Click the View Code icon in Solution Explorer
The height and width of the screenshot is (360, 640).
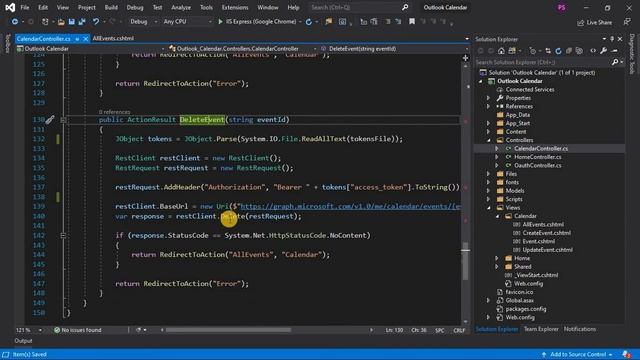pyautogui.click(x=593, y=51)
